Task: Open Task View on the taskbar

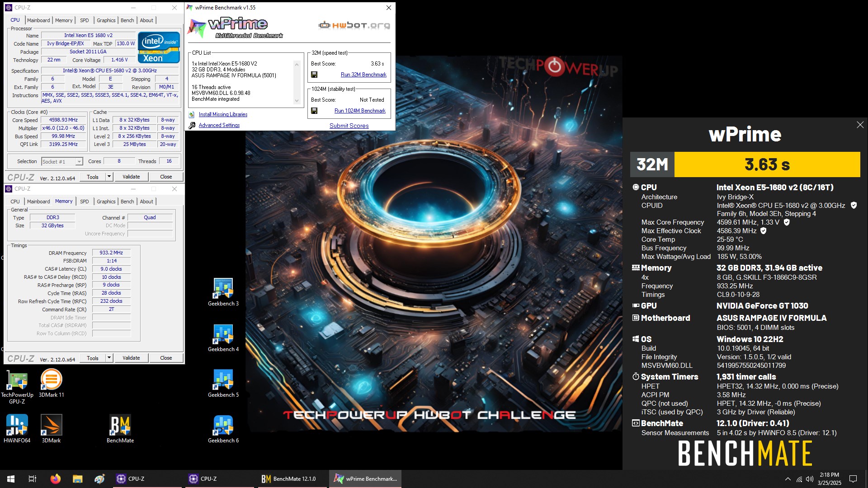Action: pyautogui.click(x=33, y=479)
